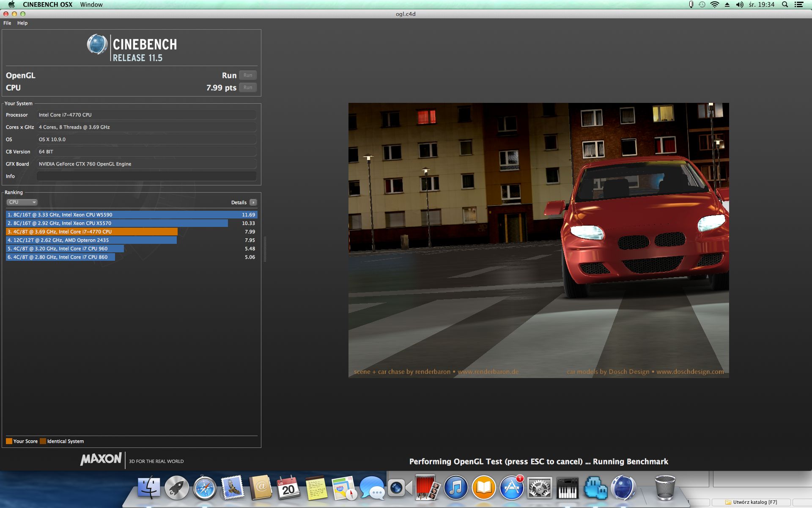Click the OpenGL label in the score panel
812x508 pixels.
click(x=21, y=75)
